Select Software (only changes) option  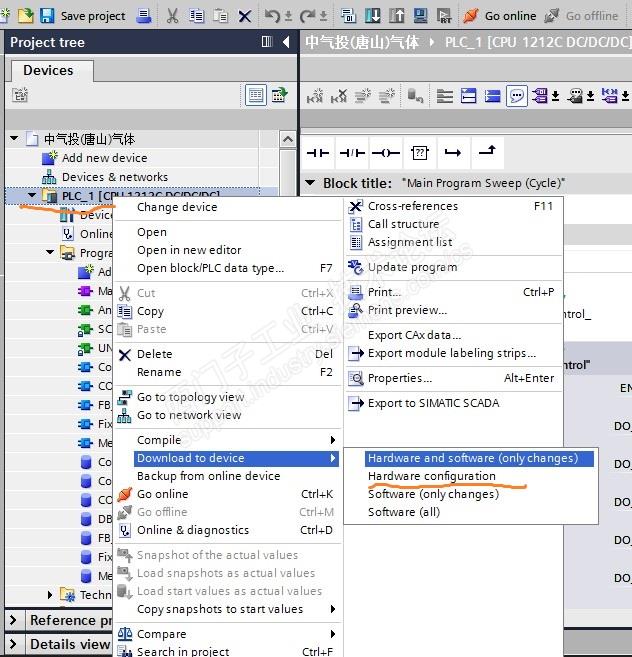(x=433, y=494)
